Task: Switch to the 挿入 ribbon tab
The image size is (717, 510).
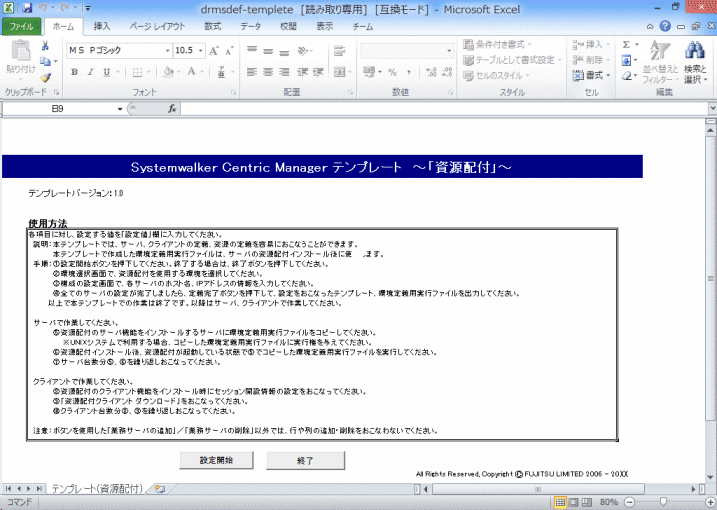Action: click(x=102, y=27)
